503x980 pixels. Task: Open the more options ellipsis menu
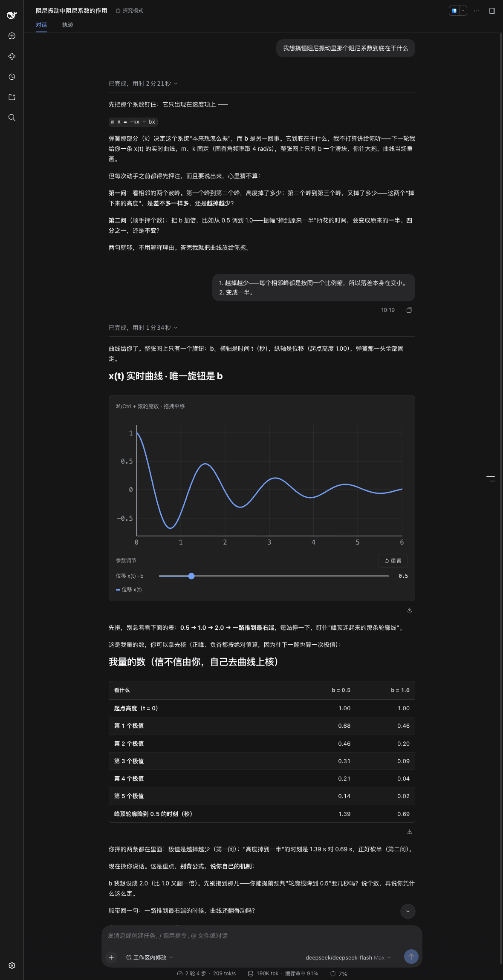coord(477,11)
